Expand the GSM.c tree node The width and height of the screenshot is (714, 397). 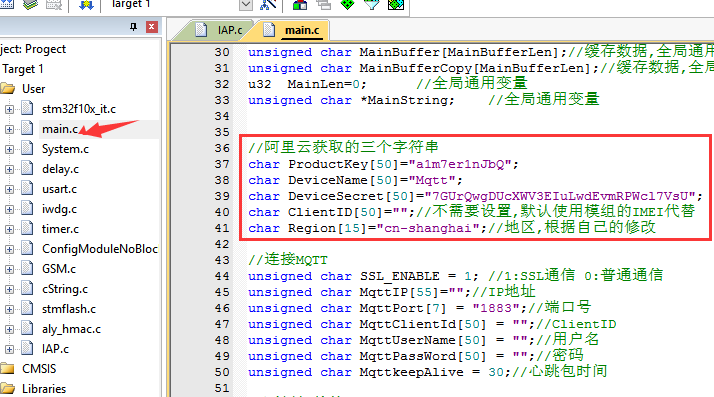[x=9, y=269]
